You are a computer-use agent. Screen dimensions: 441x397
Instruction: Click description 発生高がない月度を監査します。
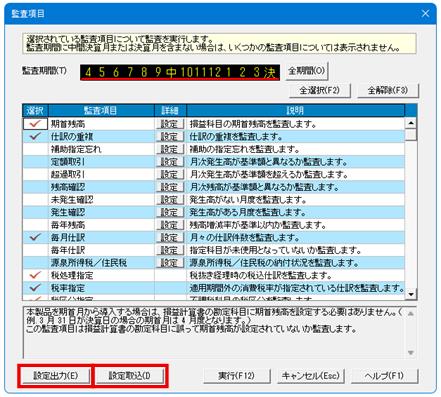coord(248,200)
